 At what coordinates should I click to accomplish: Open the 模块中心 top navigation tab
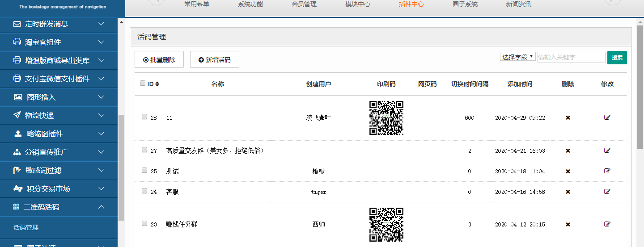click(x=357, y=4)
